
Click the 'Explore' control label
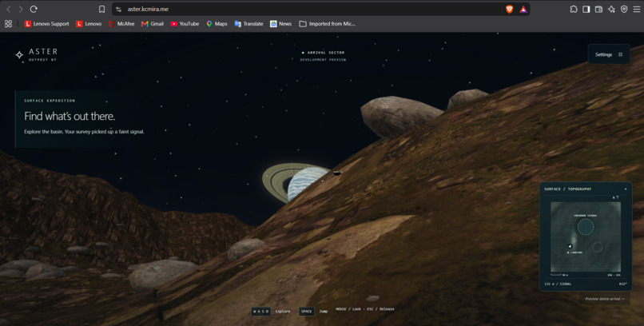[x=283, y=312]
